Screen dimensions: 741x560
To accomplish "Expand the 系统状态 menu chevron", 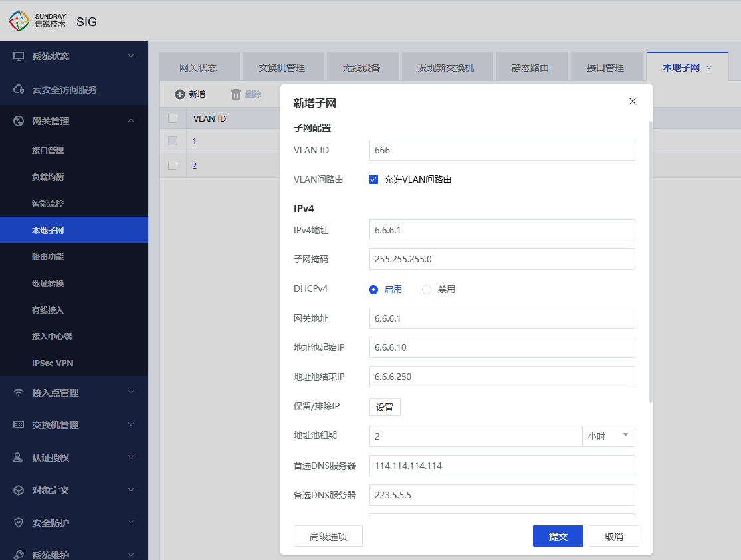I will click(131, 56).
